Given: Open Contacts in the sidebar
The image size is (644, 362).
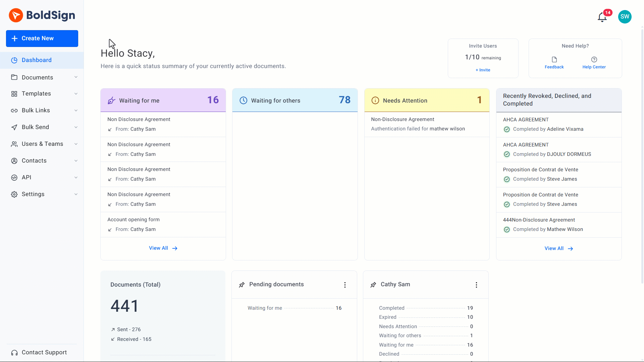Looking at the screenshot, I should (42, 161).
